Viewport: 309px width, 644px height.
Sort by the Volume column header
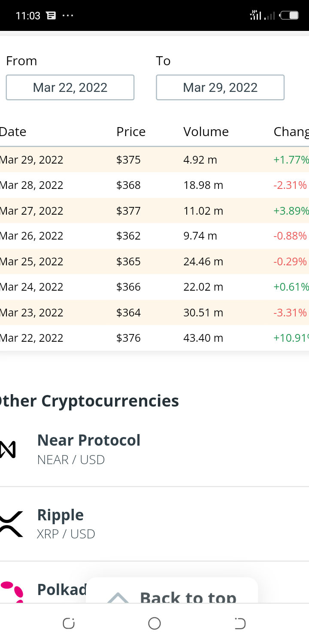click(x=206, y=132)
